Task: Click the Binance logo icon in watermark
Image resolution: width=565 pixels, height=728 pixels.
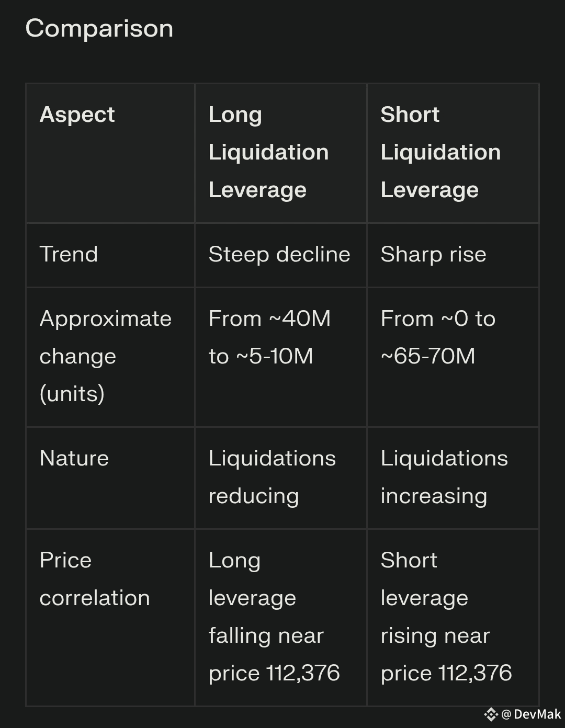Action: [x=491, y=714]
